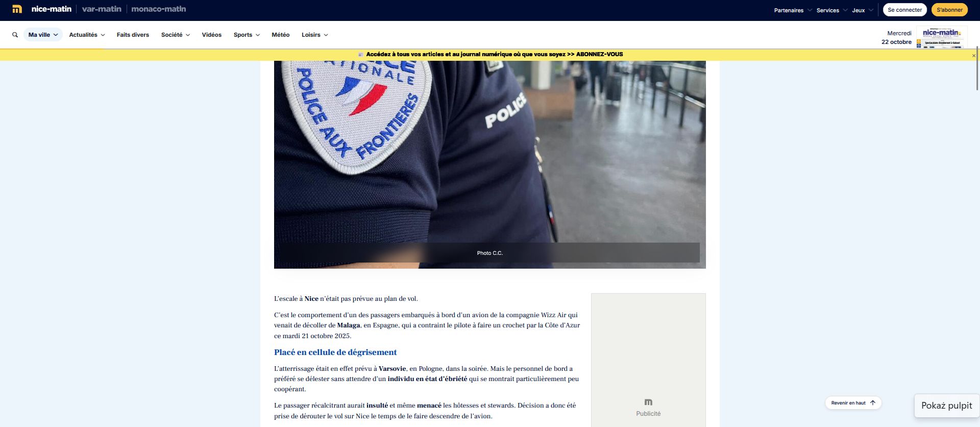Image resolution: width=980 pixels, height=427 pixels.
Task: Follow the Nice link in article
Action: click(311, 299)
